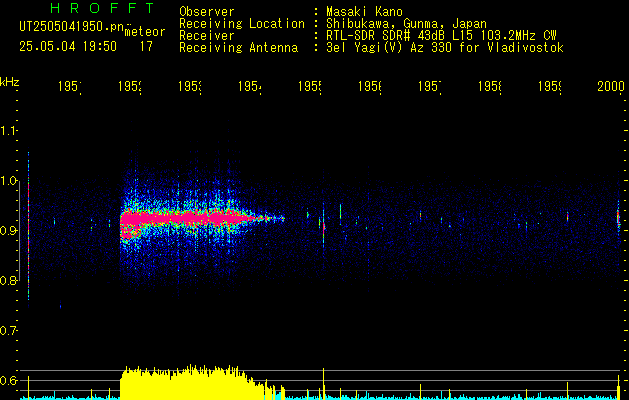The height and width of the screenshot is (400, 629).
Task: Click the 1954 time axis marker
Action: coord(250,86)
